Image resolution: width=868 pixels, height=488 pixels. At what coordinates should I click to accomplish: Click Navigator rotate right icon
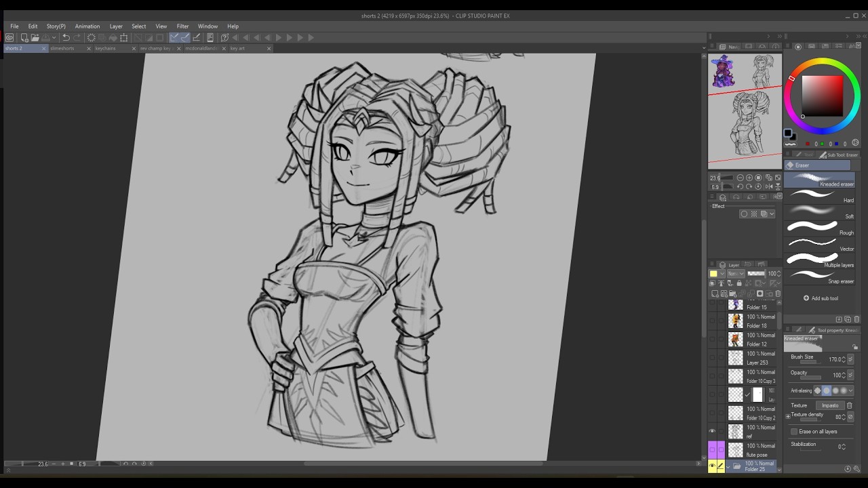[749, 186]
